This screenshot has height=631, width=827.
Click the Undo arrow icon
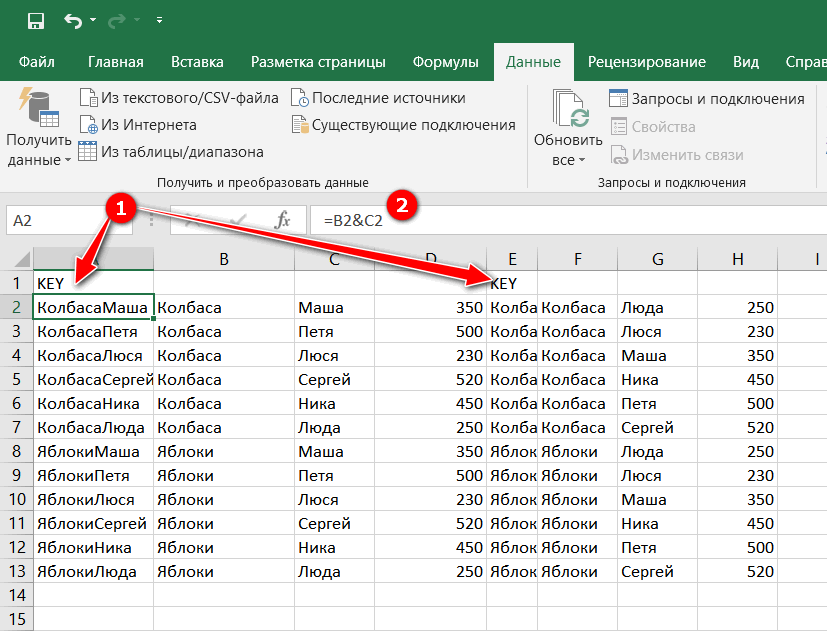[73, 21]
